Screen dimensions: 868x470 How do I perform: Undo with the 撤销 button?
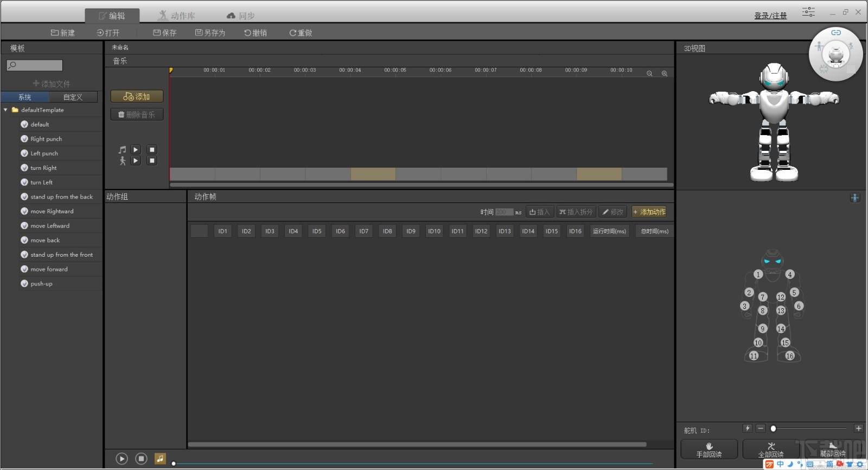click(256, 33)
